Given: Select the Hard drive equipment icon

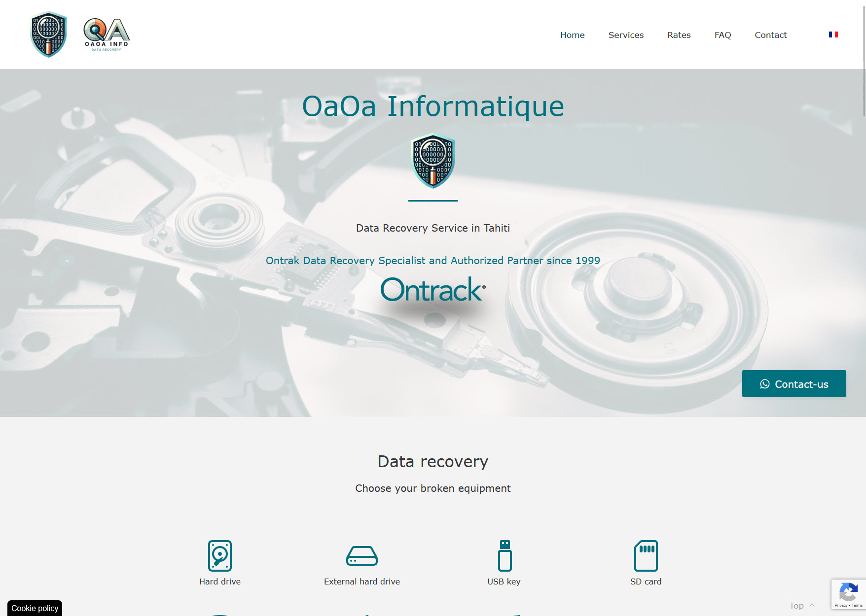Looking at the screenshot, I should coord(220,556).
